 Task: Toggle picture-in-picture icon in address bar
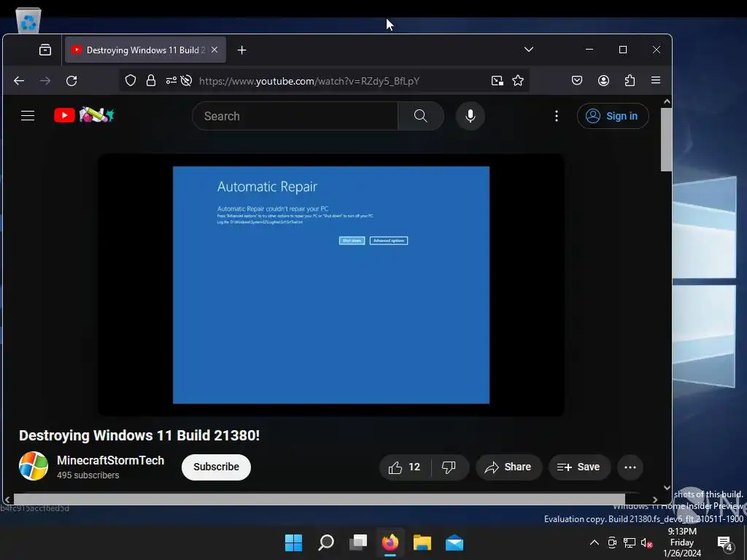click(497, 80)
